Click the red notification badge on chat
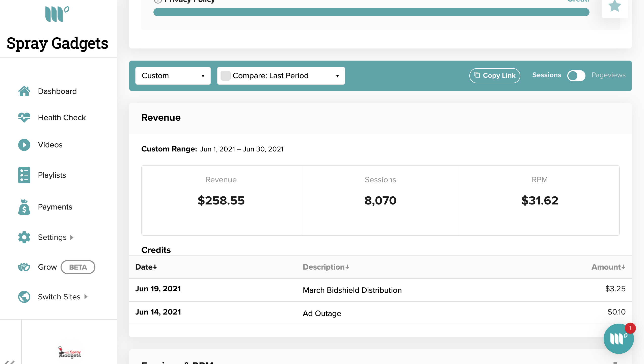 point(630,328)
